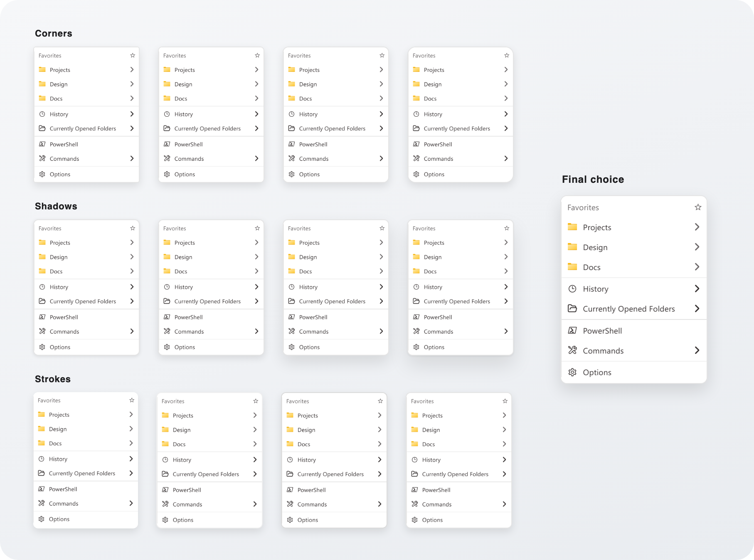Click Options gear icon in Final choice menu

[572, 372]
